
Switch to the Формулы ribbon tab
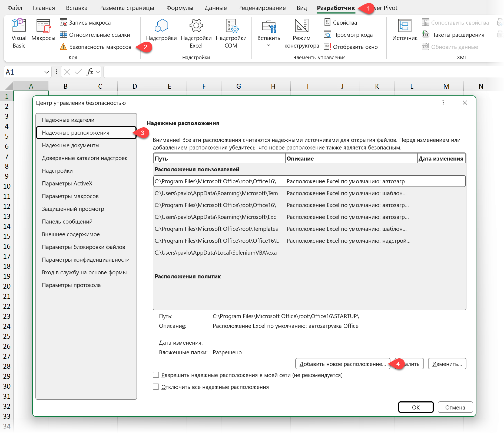[180, 8]
